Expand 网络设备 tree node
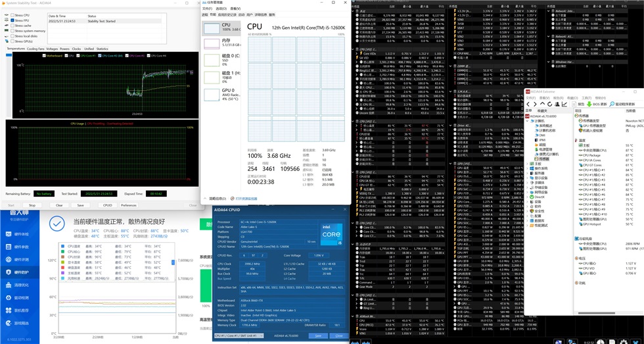Screen dimensions: 644x344 click(527, 192)
